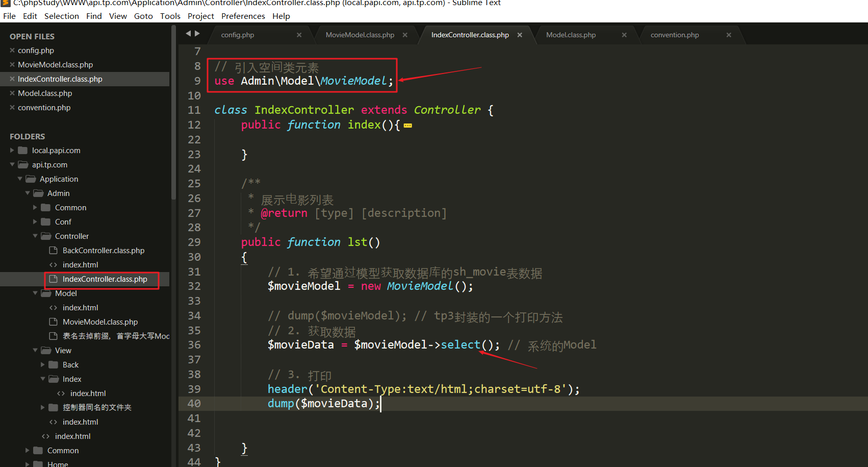Open MovieModel.class.php in folder tree
The width and height of the screenshot is (868, 467).
point(100,322)
